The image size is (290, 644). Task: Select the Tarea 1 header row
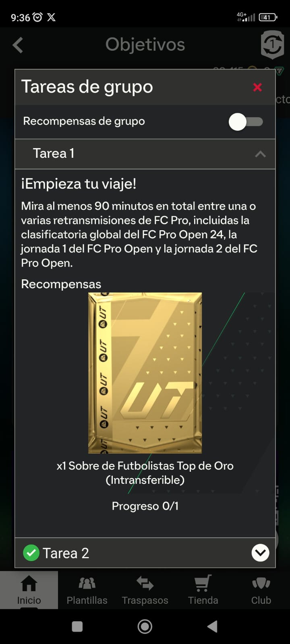145,154
